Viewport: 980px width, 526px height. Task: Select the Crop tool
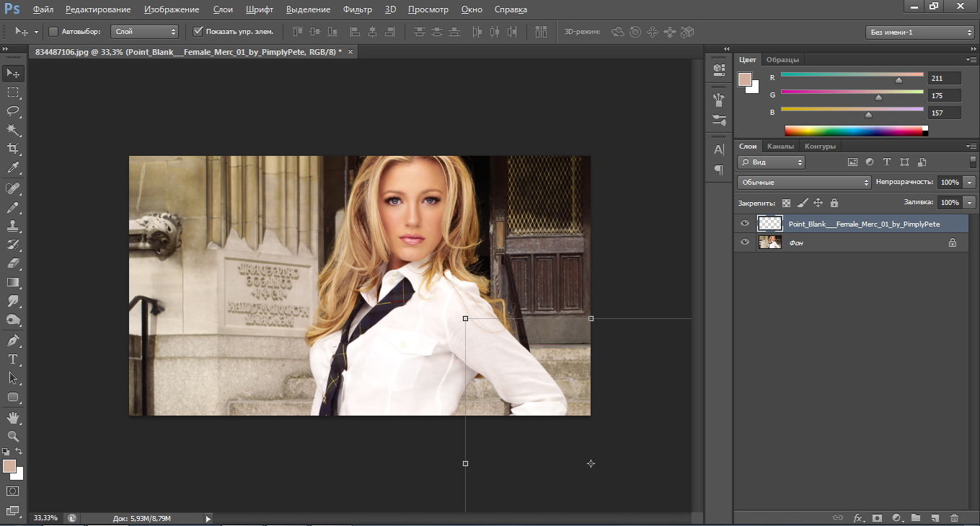point(13,149)
